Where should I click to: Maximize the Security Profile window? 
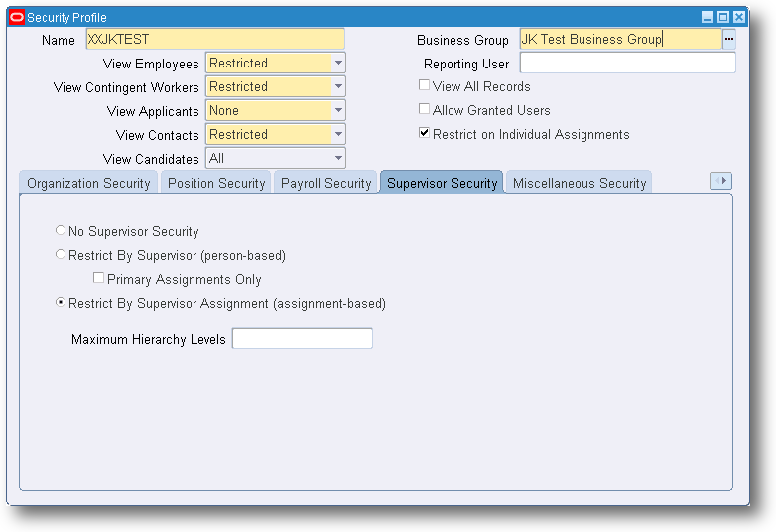click(723, 17)
